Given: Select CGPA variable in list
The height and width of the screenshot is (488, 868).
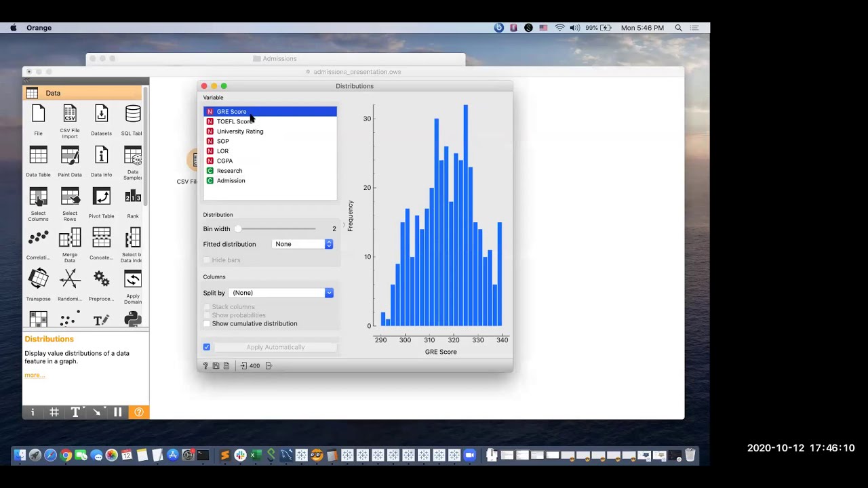Looking at the screenshot, I should pyautogui.click(x=270, y=161).
